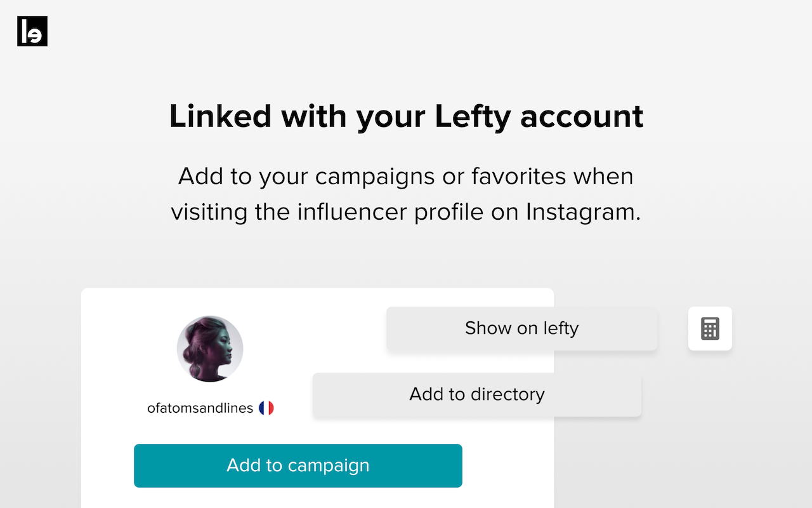The image size is (812, 508).
Task: Choose Add to directory from the options list
Action: (476, 394)
